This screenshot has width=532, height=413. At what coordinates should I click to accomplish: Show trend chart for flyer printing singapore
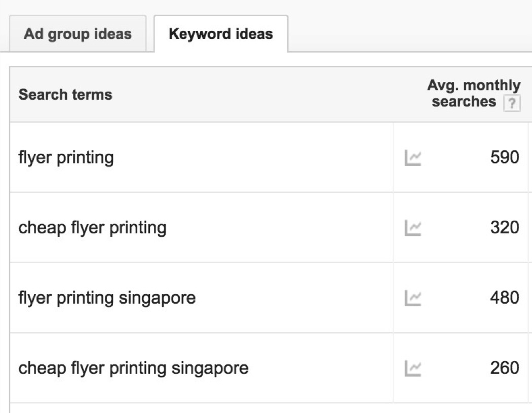(412, 298)
